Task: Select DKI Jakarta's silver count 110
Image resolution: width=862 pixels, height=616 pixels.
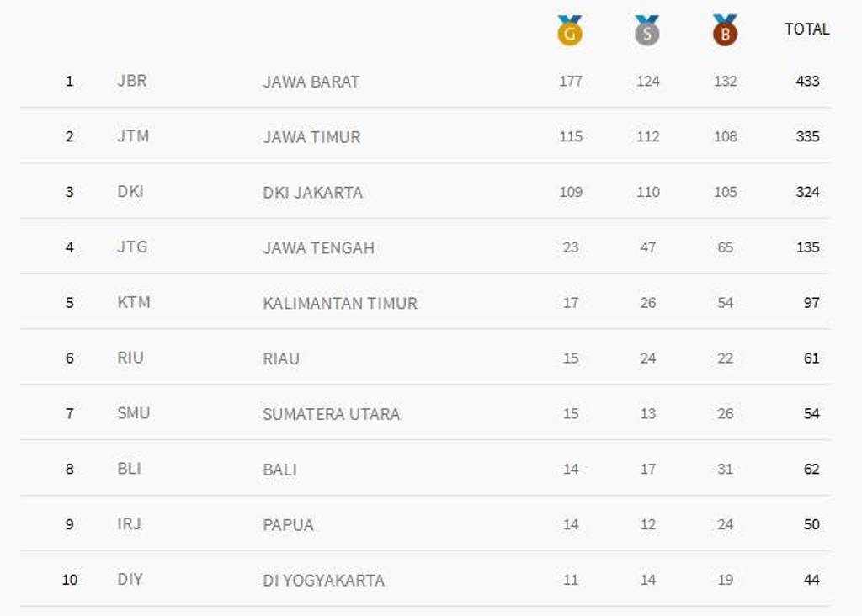Action: (648, 192)
